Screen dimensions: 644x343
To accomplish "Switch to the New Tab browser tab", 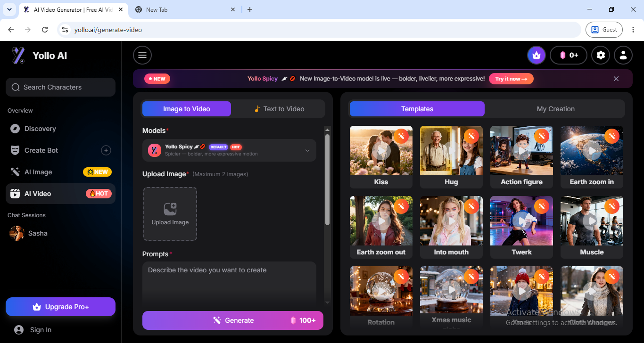I will point(186,9).
